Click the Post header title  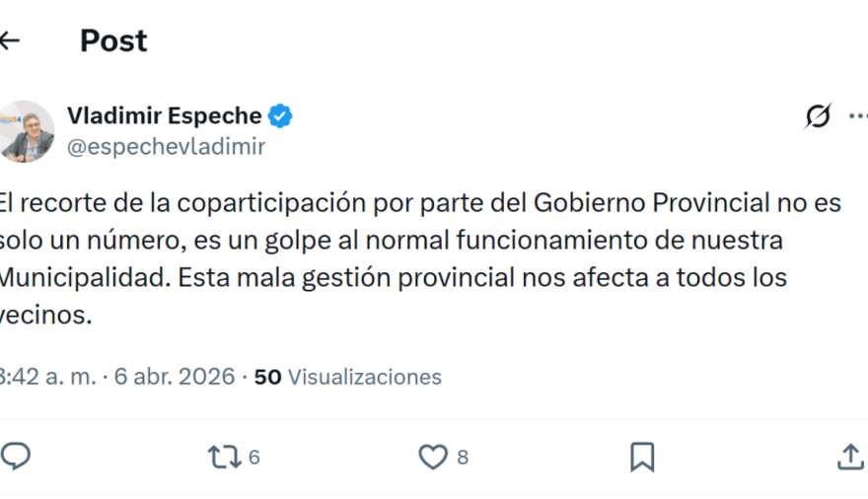coord(113,40)
